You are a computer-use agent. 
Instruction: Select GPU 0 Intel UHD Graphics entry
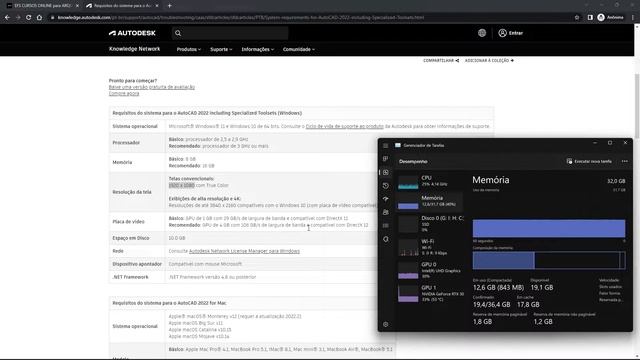click(x=430, y=270)
